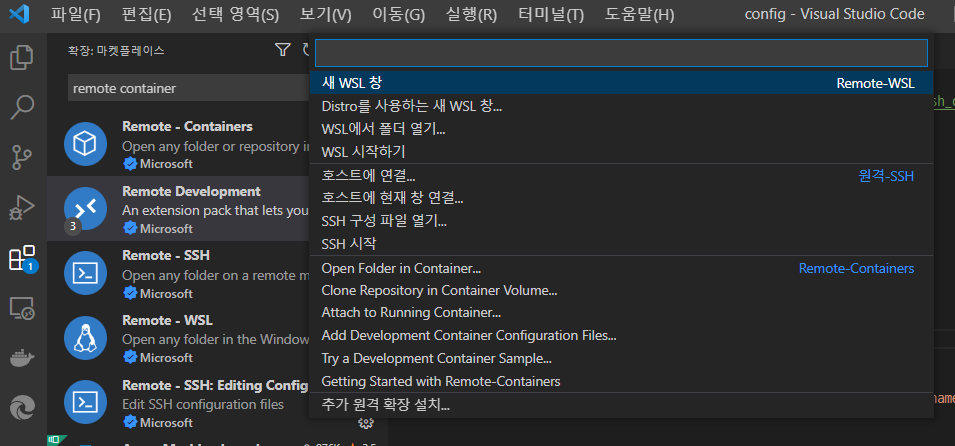Select '호스트에 현재 창 연결...' command

pos(621,198)
